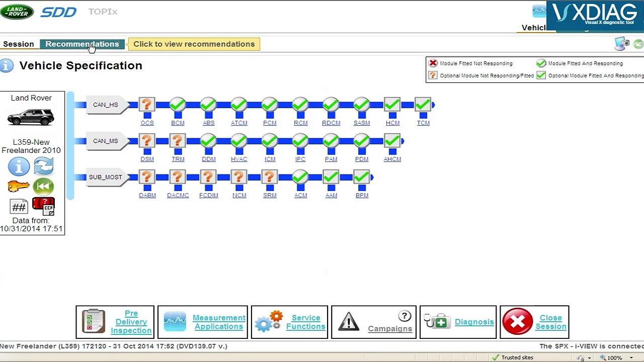Launch Measurement Applications
644x362 pixels.
click(203, 322)
